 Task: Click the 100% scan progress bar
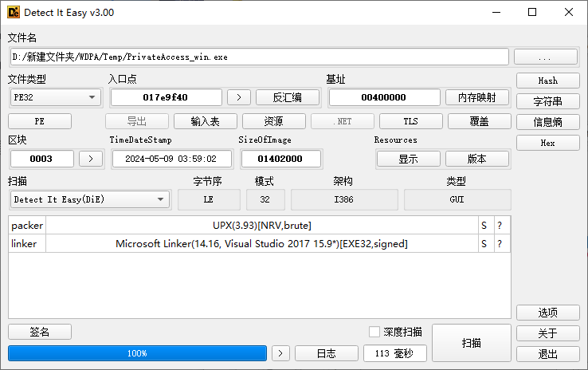click(137, 353)
